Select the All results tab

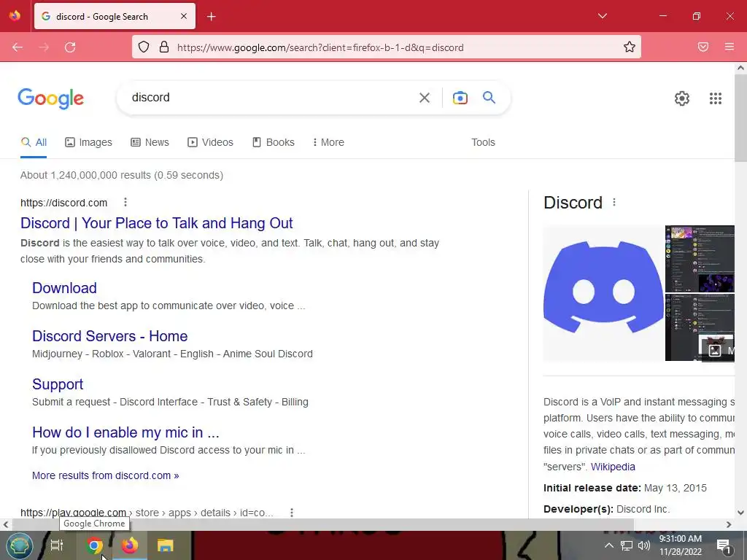click(34, 142)
